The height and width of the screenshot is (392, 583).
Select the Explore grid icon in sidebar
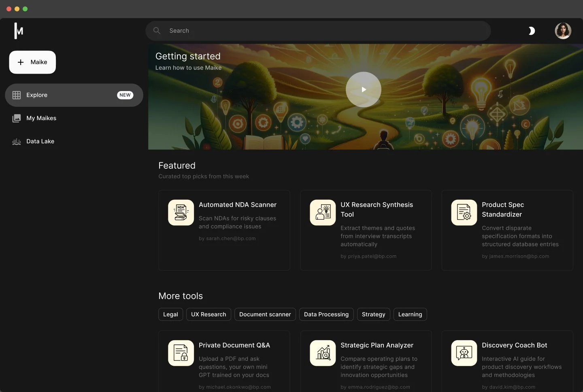tap(16, 95)
